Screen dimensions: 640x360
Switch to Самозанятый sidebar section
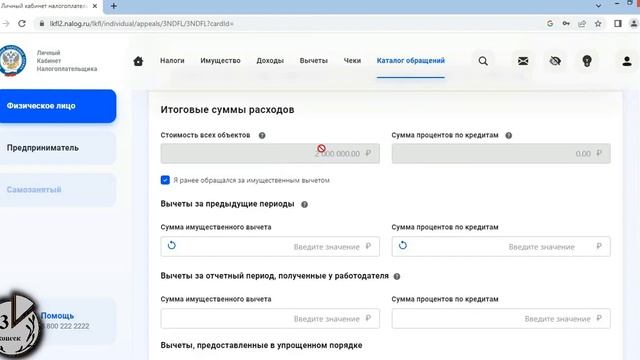coord(58,190)
